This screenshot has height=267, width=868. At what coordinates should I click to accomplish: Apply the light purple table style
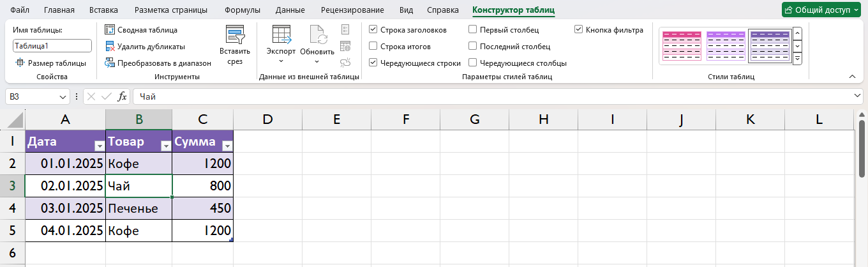click(726, 46)
